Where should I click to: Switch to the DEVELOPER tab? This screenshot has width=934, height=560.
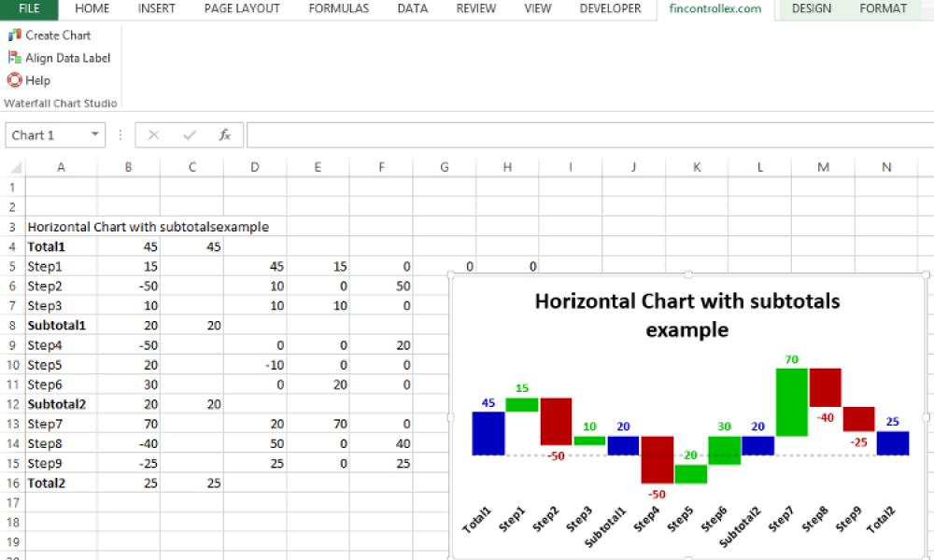(x=611, y=8)
